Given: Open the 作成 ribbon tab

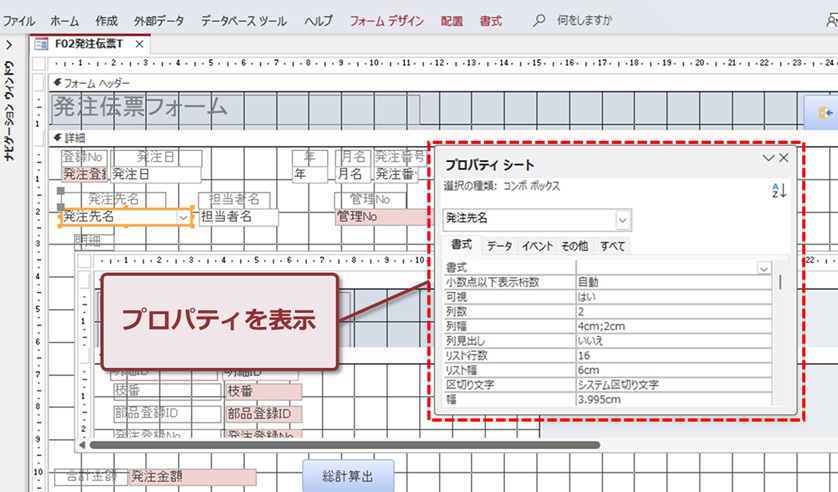Looking at the screenshot, I should (x=106, y=21).
